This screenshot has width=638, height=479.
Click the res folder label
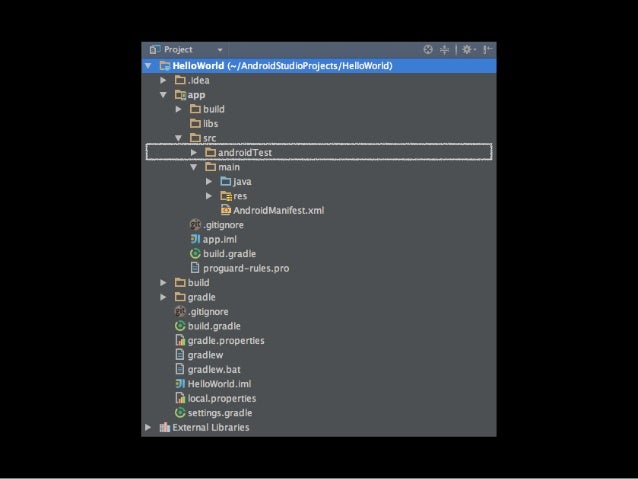(x=240, y=196)
